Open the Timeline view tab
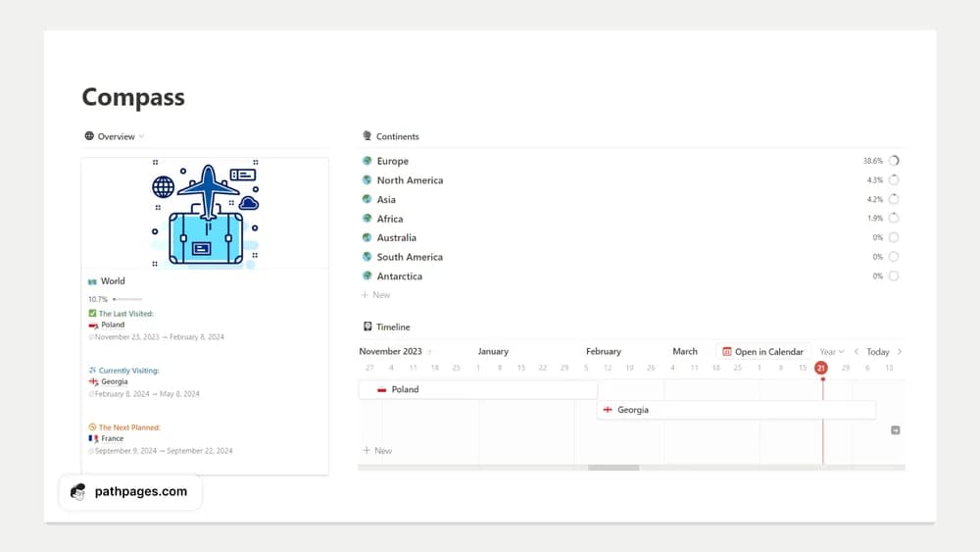The width and height of the screenshot is (980, 552). [x=393, y=326]
